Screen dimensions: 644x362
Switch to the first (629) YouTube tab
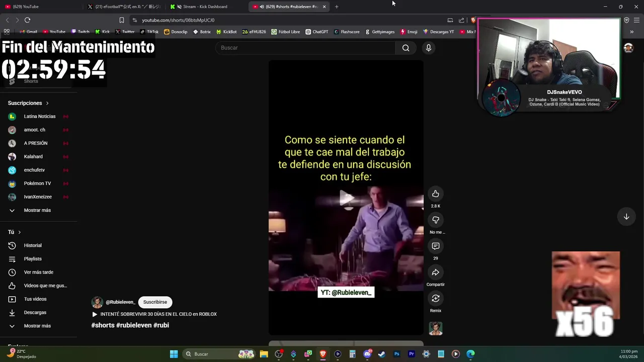[40, 7]
